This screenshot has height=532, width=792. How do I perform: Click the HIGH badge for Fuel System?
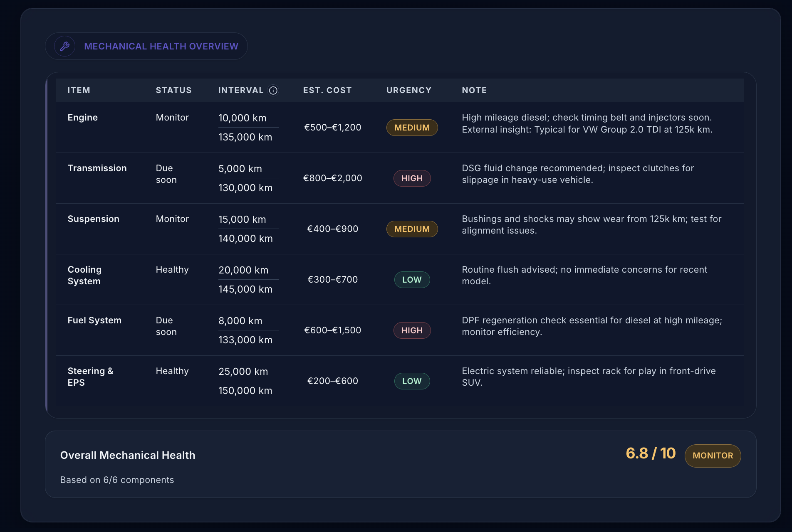[412, 330]
